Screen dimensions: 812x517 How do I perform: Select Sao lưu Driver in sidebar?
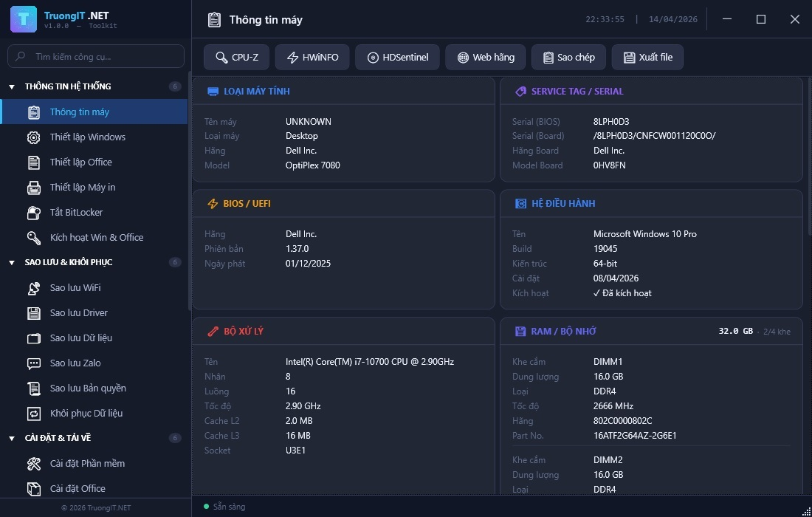coord(79,313)
